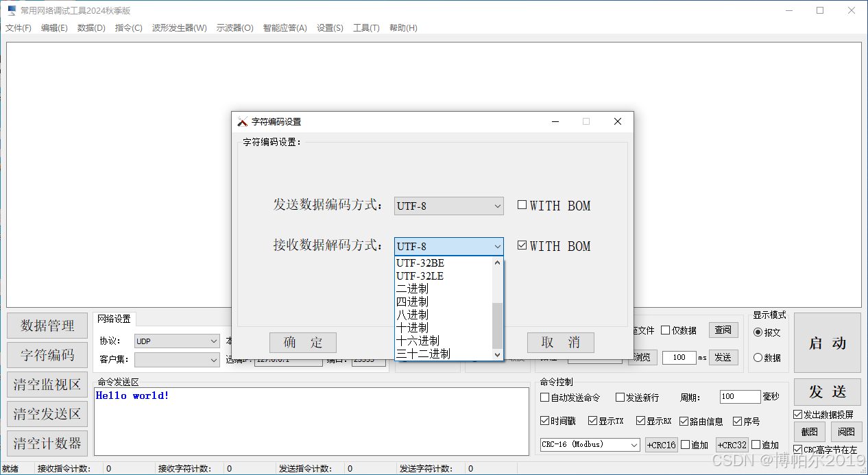Viewport: 868px width, 475px height.
Task: Choose 十六进制 in the dropdown list
Action: (444, 341)
